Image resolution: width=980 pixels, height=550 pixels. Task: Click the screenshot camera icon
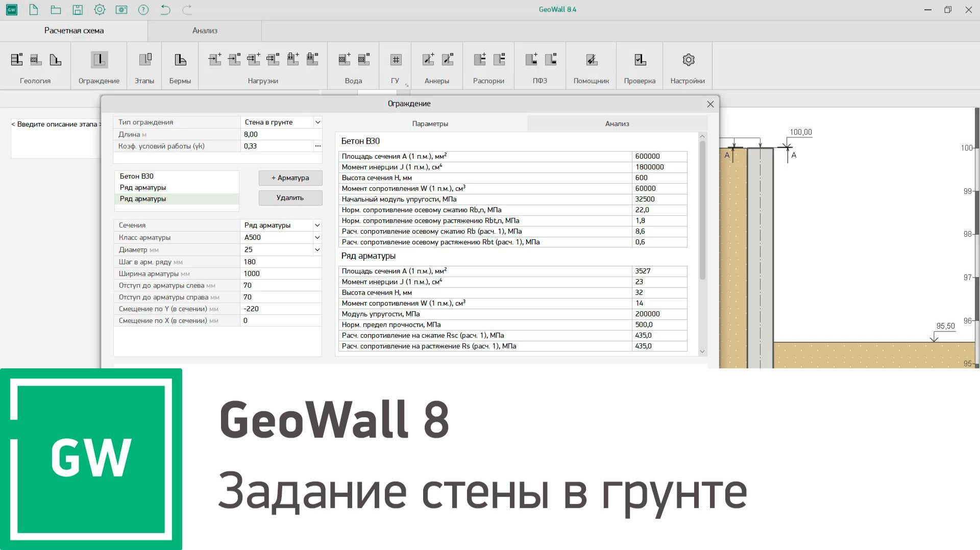(x=121, y=10)
